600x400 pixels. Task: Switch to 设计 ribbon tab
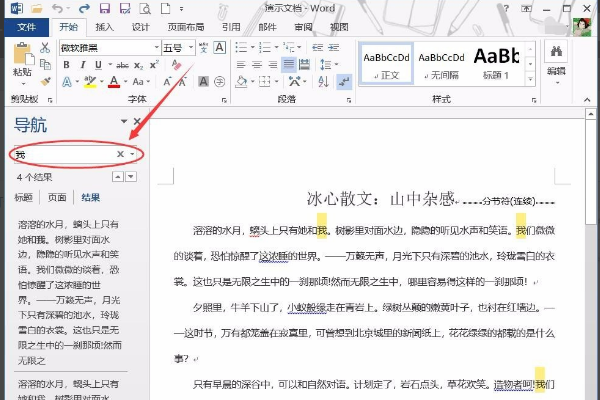click(140, 27)
